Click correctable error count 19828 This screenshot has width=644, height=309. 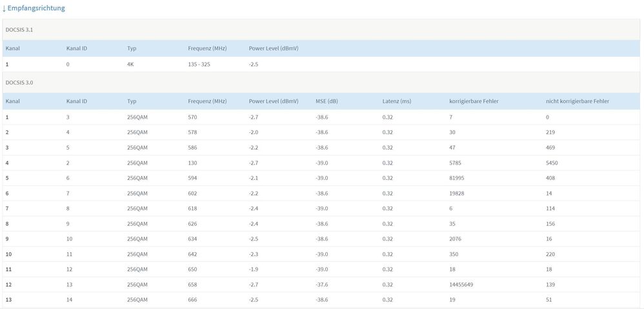click(x=457, y=194)
